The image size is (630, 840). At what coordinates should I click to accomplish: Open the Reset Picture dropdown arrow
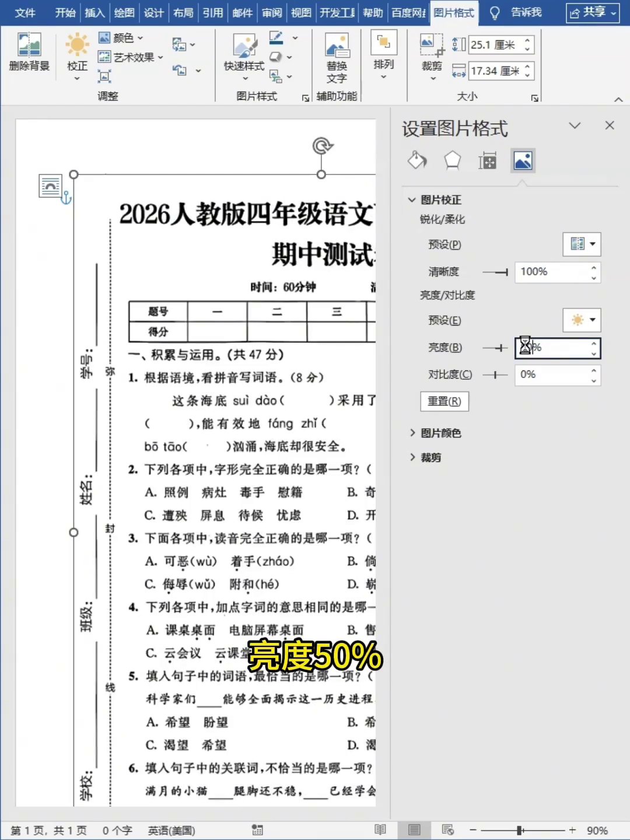198,71
